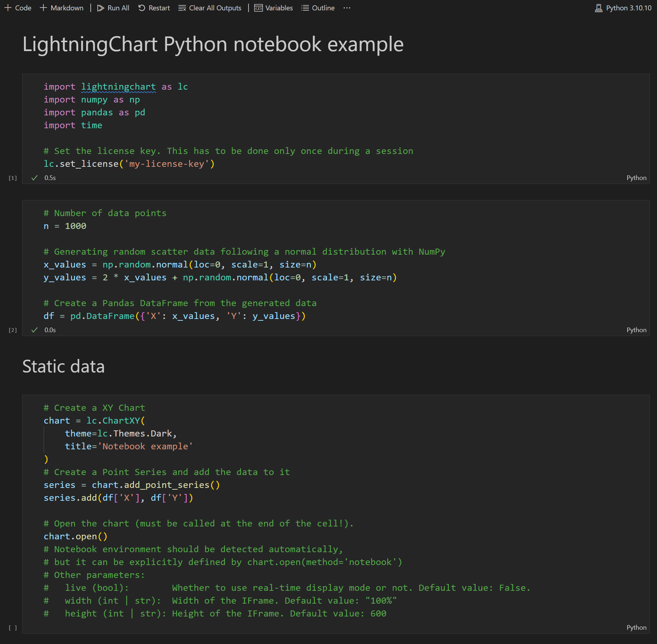The height and width of the screenshot is (644, 657).
Task: Click the green checkmark for cell 1
Action: point(34,178)
